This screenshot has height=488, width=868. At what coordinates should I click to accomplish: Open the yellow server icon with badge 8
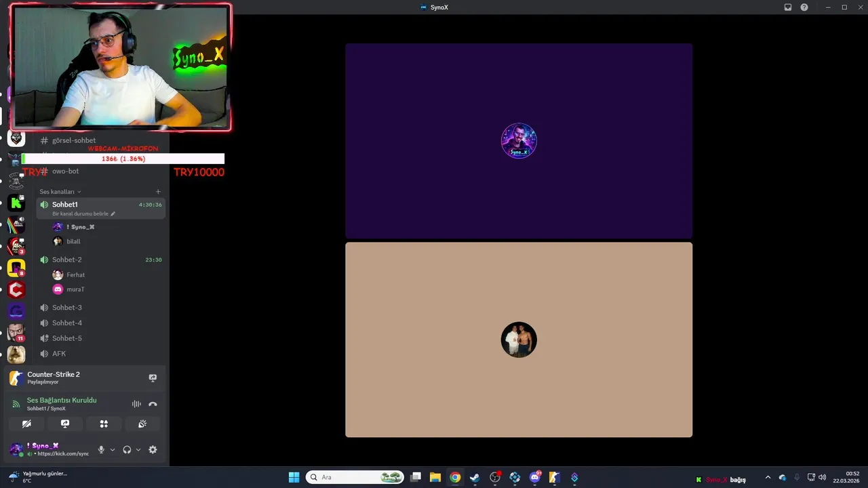(16, 268)
